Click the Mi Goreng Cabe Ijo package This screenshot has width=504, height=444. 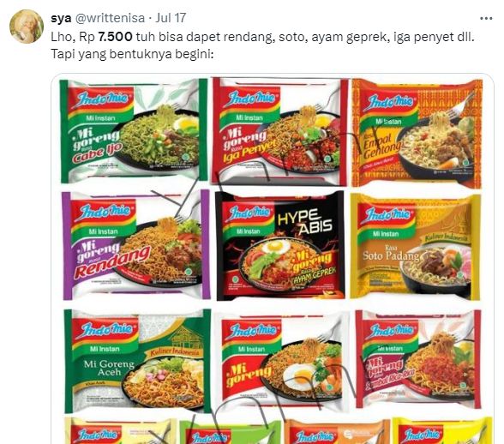coord(134,130)
